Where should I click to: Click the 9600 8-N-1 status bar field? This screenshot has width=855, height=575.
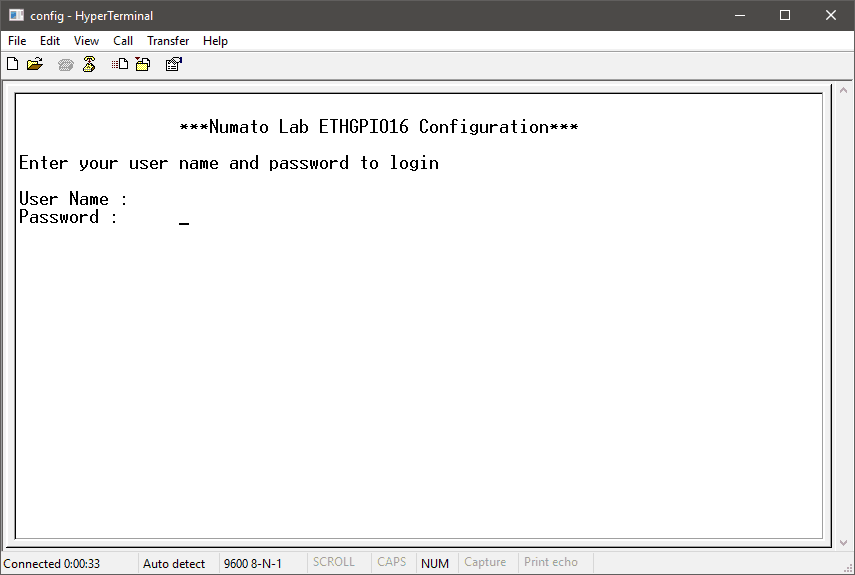click(x=253, y=563)
